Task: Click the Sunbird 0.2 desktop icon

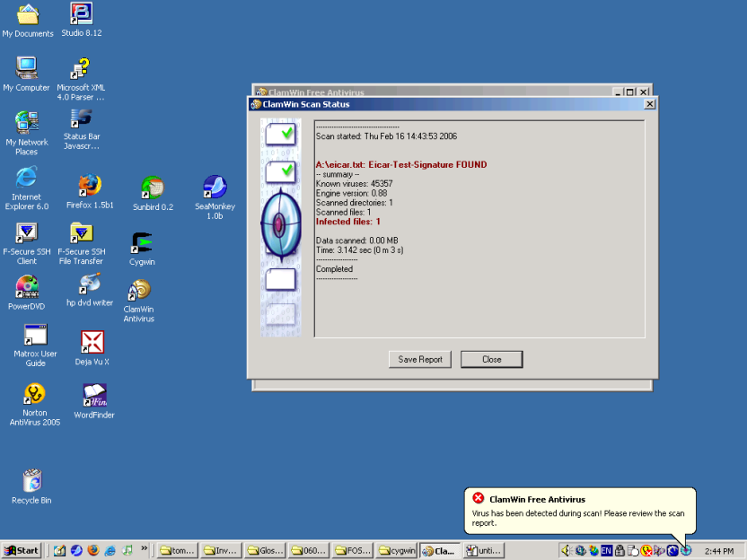Action: tap(153, 188)
